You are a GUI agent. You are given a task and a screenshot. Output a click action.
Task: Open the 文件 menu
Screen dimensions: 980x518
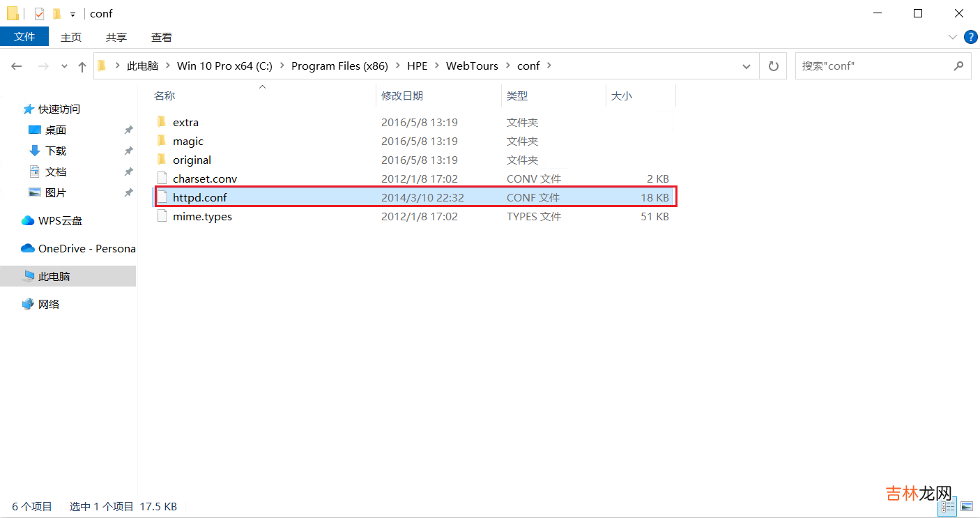25,37
